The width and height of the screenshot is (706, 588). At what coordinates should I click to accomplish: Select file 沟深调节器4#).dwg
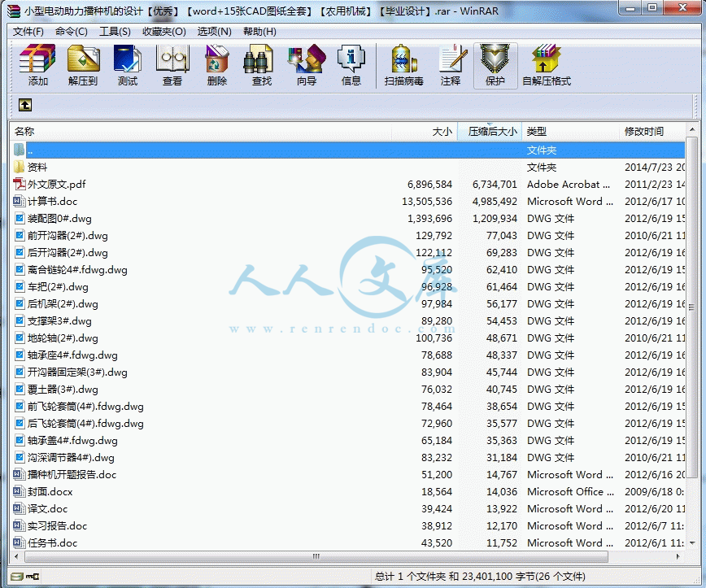tap(71, 458)
